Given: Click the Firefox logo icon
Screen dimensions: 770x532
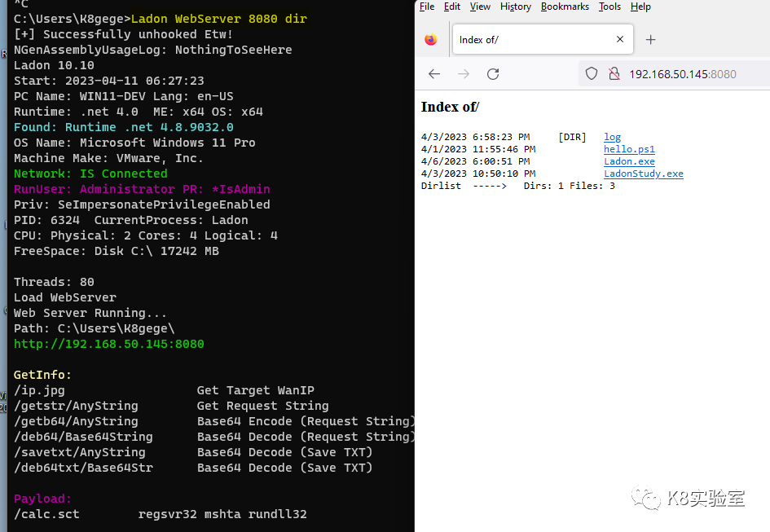Looking at the screenshot, I should coord(431,39).
